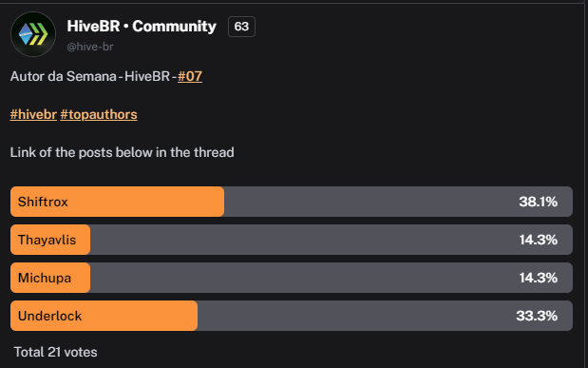Vote for the Michupa poll option
This screenshot has height=368, width=588.
pos(292,278)
